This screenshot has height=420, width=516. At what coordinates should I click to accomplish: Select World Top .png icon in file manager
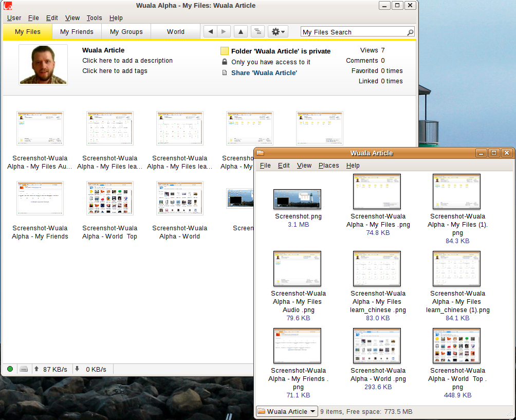click(x=456, y=345)
